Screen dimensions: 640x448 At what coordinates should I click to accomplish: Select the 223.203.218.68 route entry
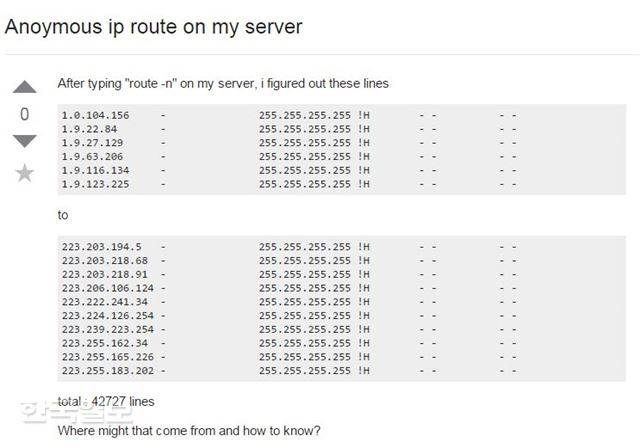tap(104, 260)
